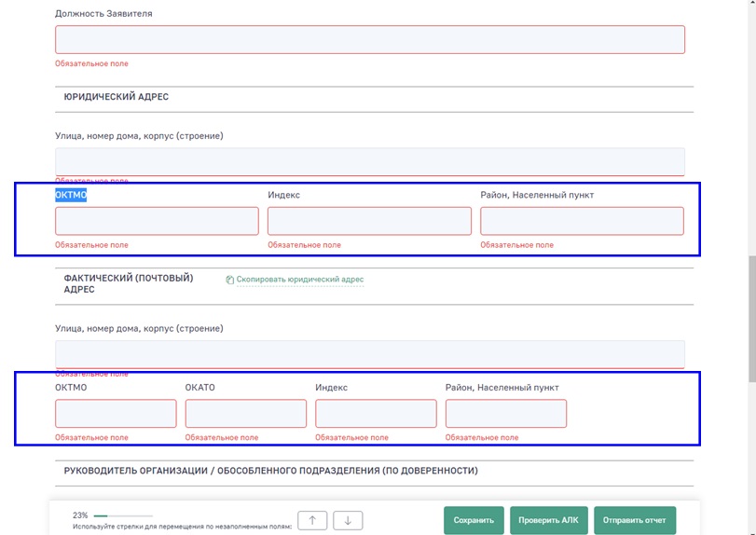Click the legal address street input field
Screen dimensions: 756x535
click(369, 161)
